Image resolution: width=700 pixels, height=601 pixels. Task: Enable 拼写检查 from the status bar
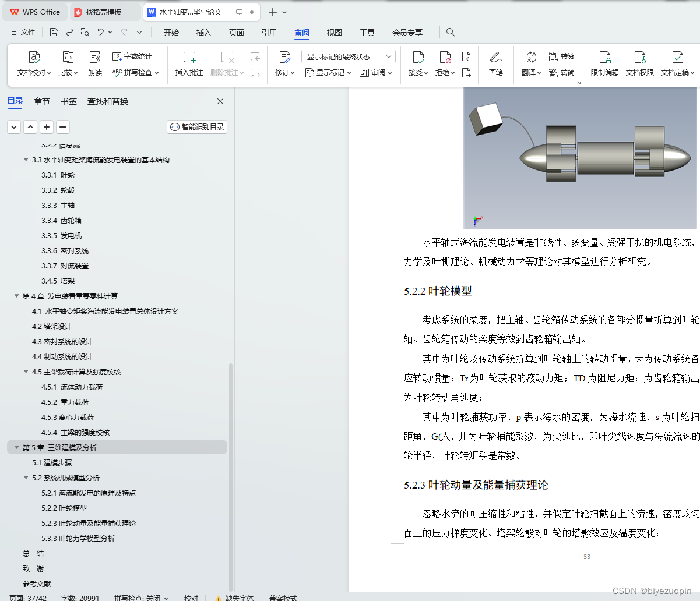136,598
